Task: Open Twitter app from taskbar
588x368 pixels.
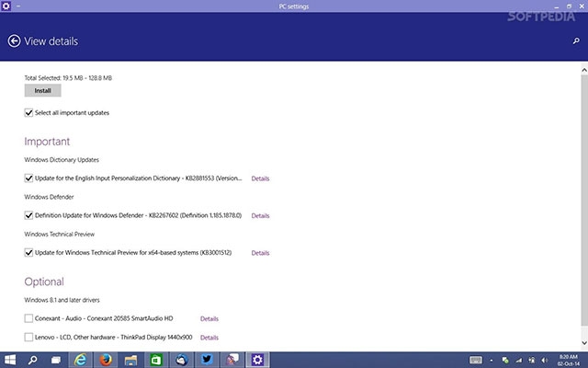Action: point(207,359)
